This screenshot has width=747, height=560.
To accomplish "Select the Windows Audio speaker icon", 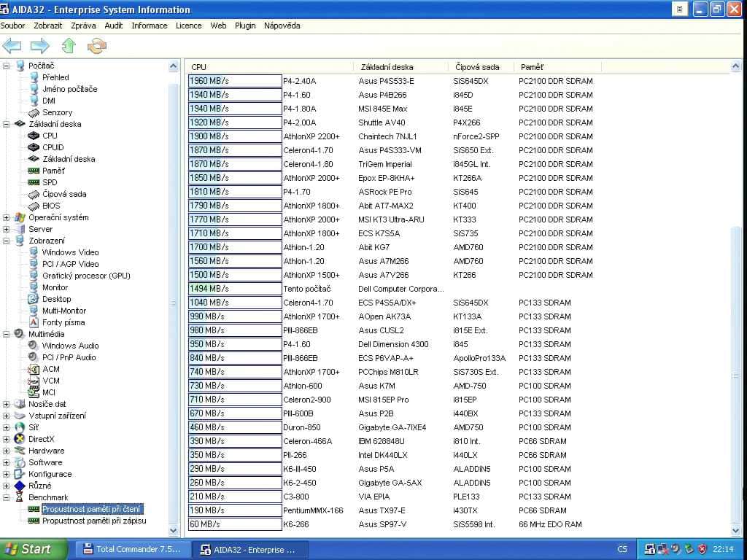I will click(34, 345).
